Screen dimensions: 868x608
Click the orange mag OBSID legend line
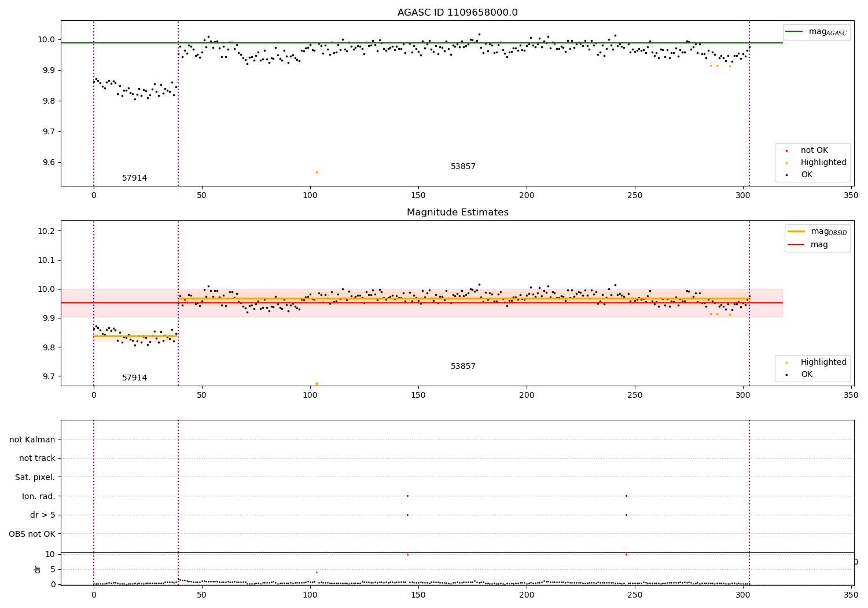796,231
